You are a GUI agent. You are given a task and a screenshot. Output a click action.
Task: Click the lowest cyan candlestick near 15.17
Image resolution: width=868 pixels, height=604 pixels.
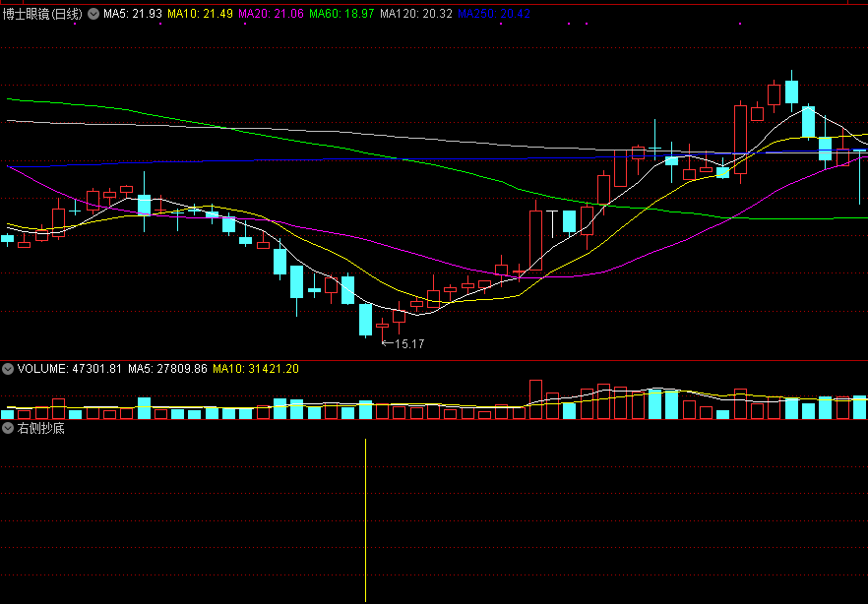365,320
